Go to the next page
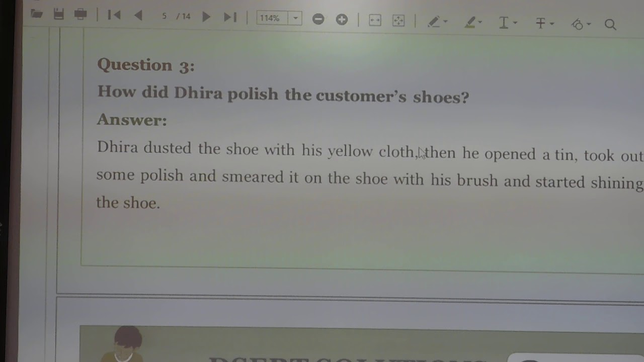Image resolution: width=644 pixels, height=362 pixels. pos(206,17)
